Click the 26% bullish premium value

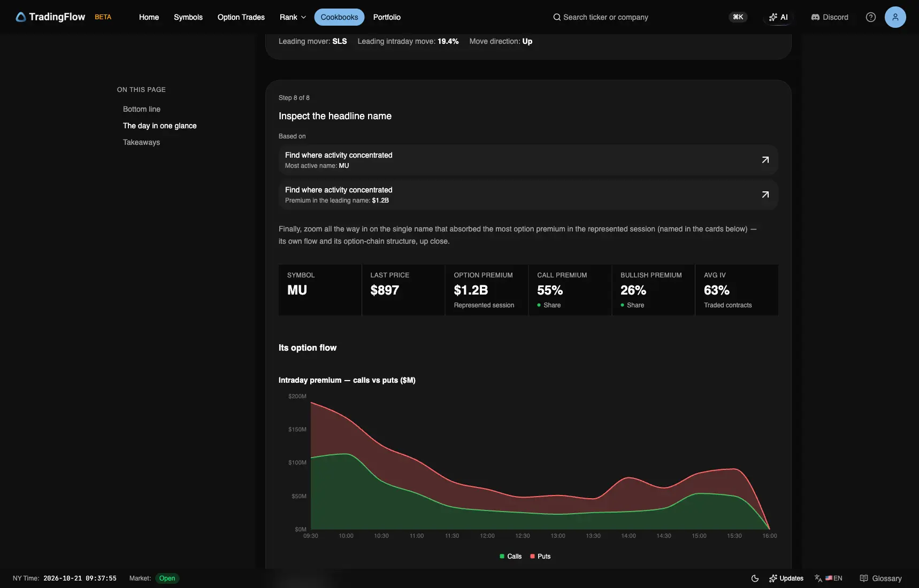633,290
